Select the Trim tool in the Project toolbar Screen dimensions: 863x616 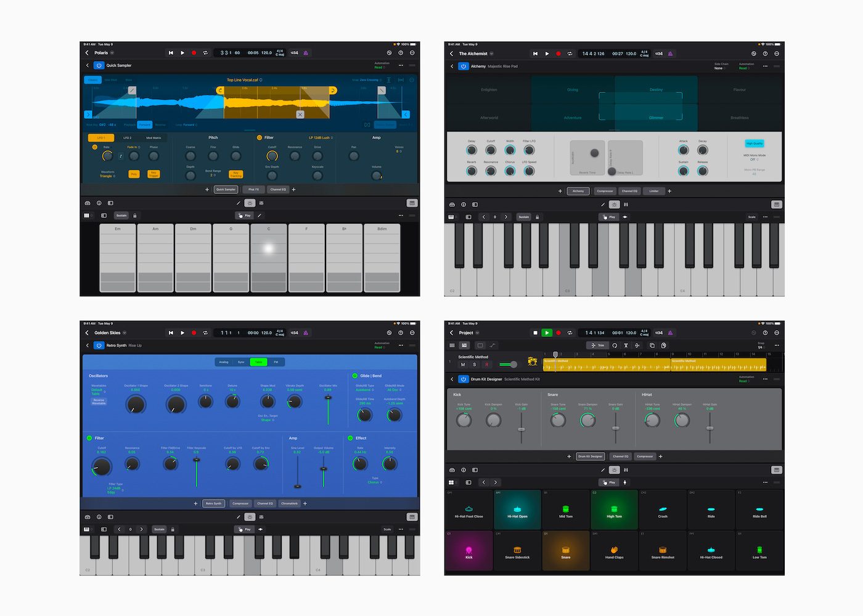pos(597,346)
